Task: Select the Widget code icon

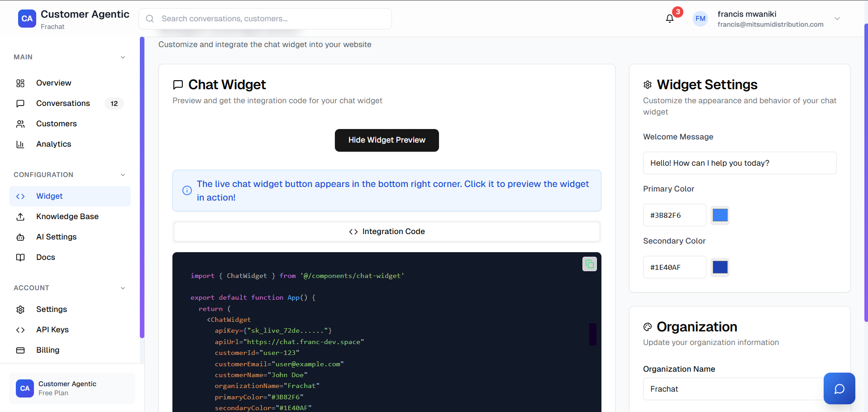Action: point(20,196)
